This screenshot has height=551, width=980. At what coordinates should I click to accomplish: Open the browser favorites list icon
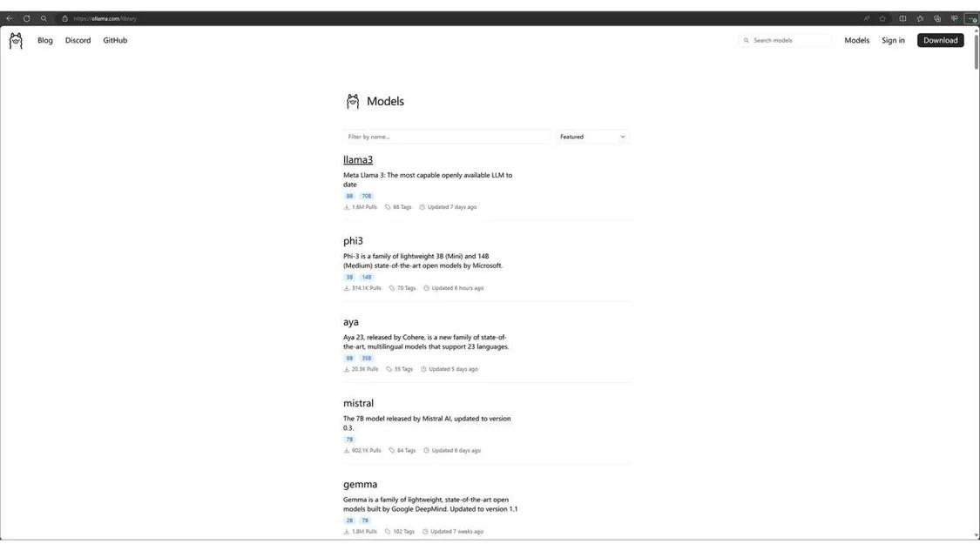coord(920,19)
